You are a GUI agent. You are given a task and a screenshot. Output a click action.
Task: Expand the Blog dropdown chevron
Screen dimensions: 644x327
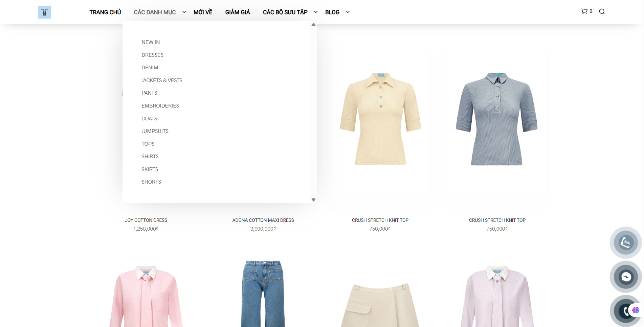click(348, 12)
